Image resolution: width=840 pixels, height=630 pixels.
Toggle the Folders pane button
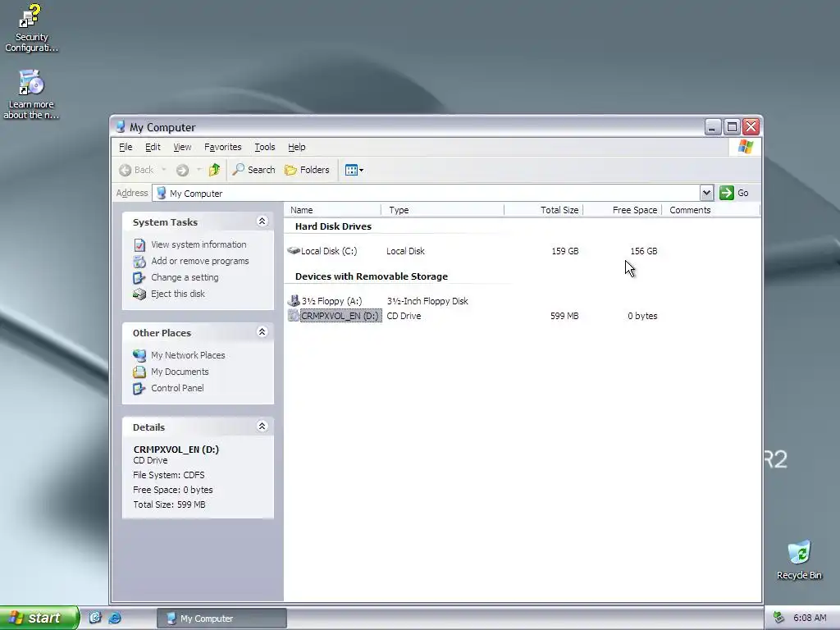coord(307,170)
